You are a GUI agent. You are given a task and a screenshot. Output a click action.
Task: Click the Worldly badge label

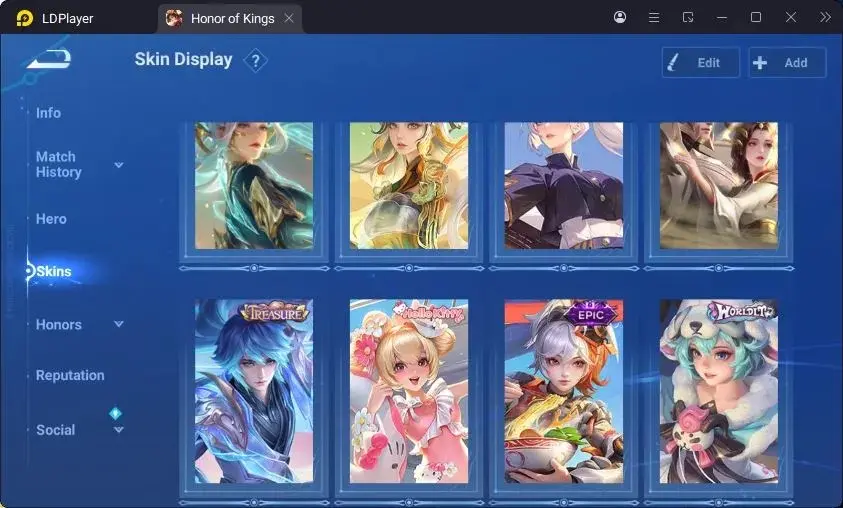click(741, 311)
